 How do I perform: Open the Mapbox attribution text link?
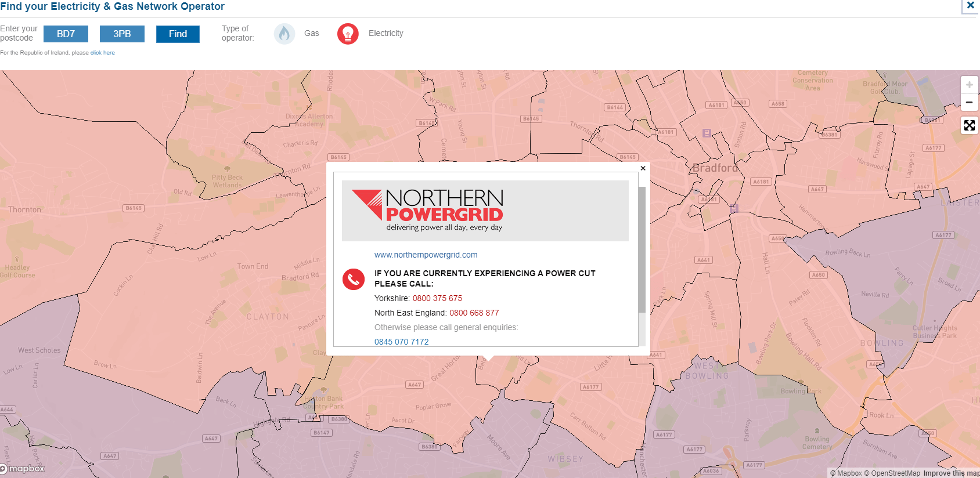coord(846,473)
